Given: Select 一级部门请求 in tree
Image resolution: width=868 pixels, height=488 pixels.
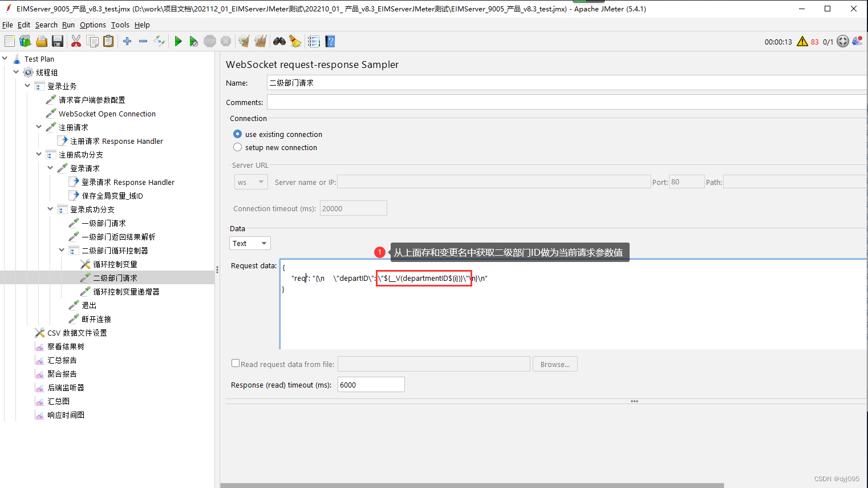Looking at the screenshot, I should click(x=103, y=223).
